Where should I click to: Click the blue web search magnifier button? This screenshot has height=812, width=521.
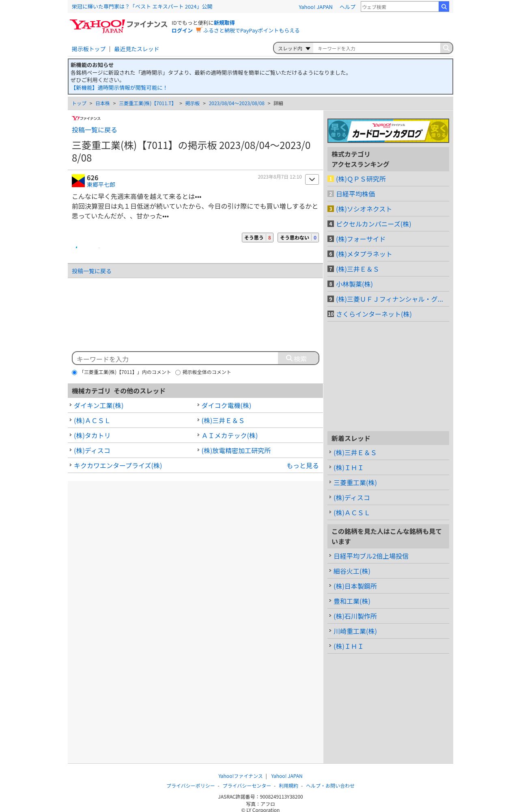[444, 6]
